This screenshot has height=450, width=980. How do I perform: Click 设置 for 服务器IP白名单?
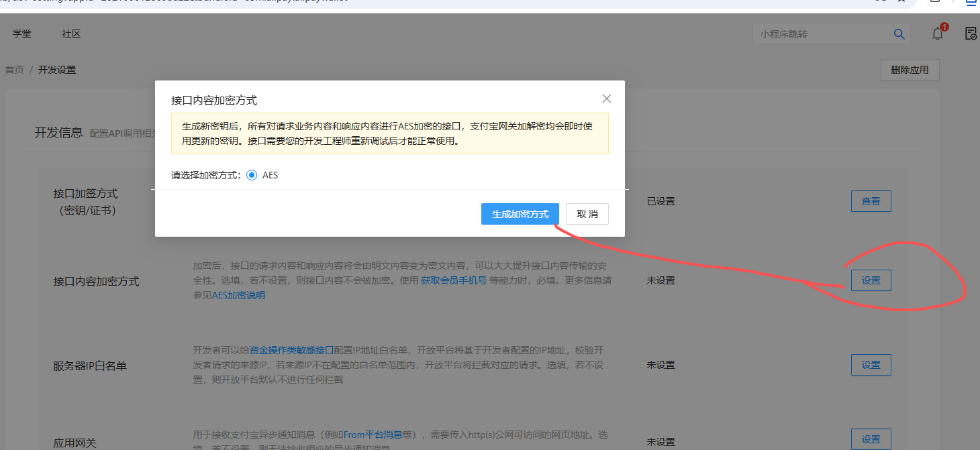tap(871, 365)
